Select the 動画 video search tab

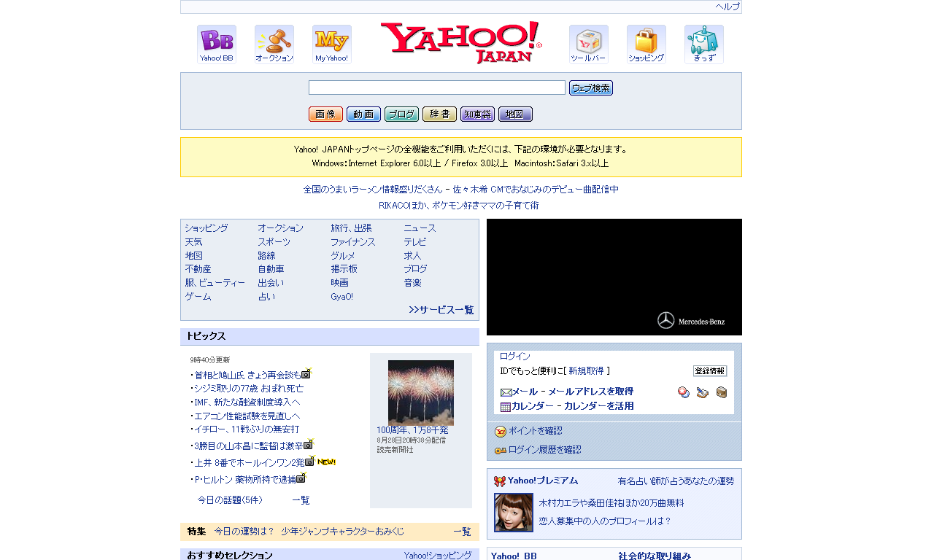pyautogui.click(x=363, y=114)
